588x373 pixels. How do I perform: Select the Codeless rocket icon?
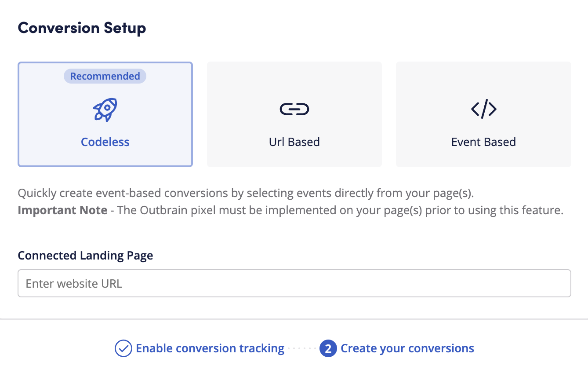(x=105, y=109)
